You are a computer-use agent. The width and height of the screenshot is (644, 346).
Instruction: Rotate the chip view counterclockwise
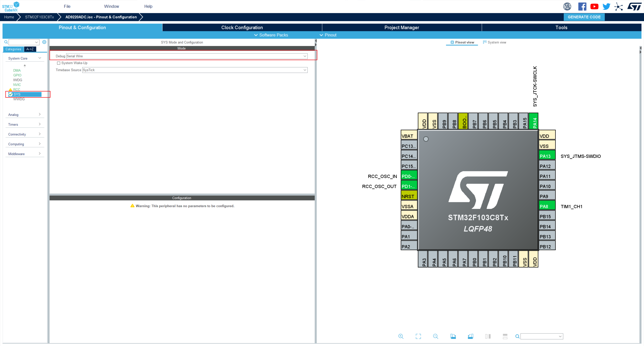pos(470,336)
